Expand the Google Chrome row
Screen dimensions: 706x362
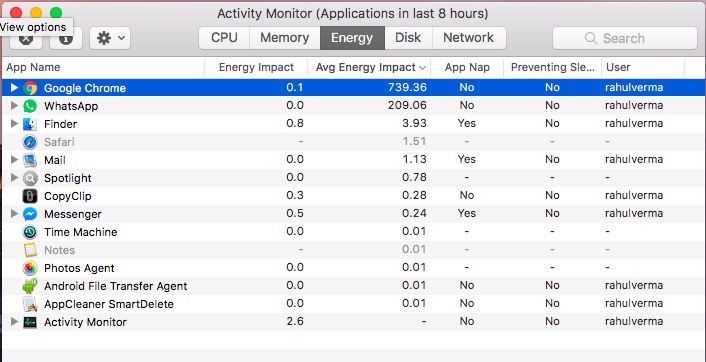[x=14, y=87]
